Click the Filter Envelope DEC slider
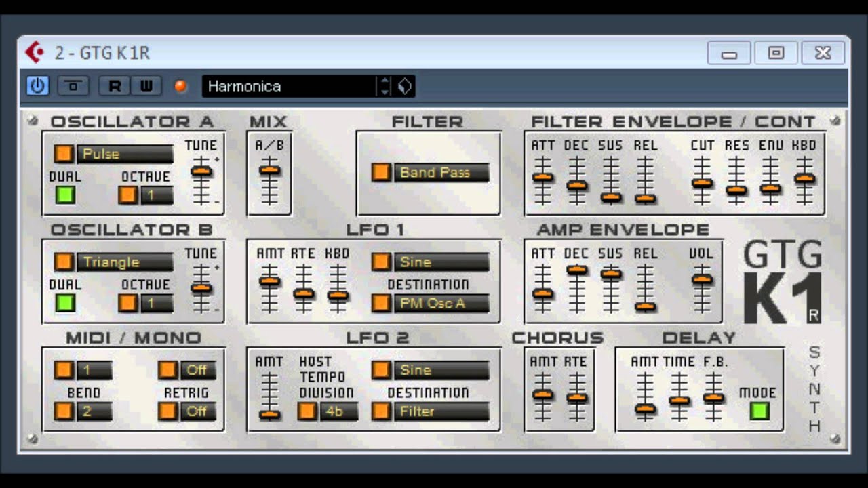The height and width of the screenshot is (488, 868). [x=576, y=180]
